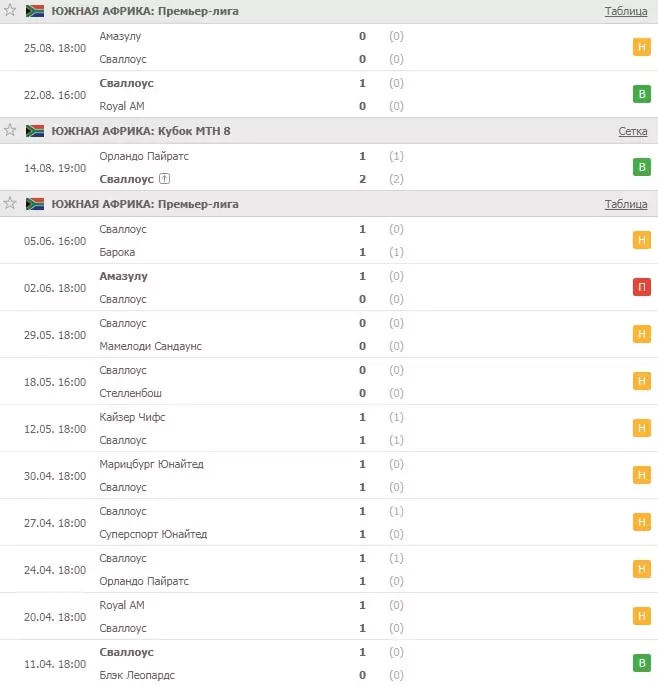658x686 pixels.
Task: Toggle favorite star for Кубок МТН 8
Action: click(x=10, y=130)
